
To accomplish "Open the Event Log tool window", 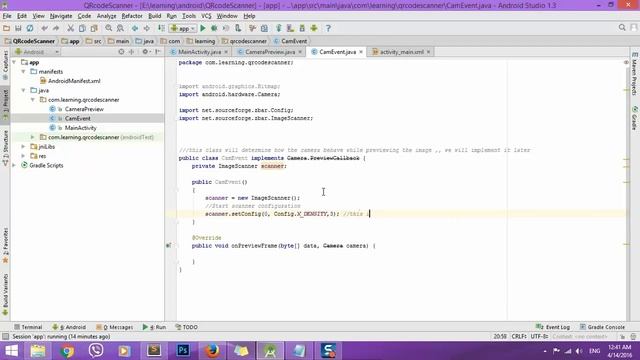I will 553,327.
